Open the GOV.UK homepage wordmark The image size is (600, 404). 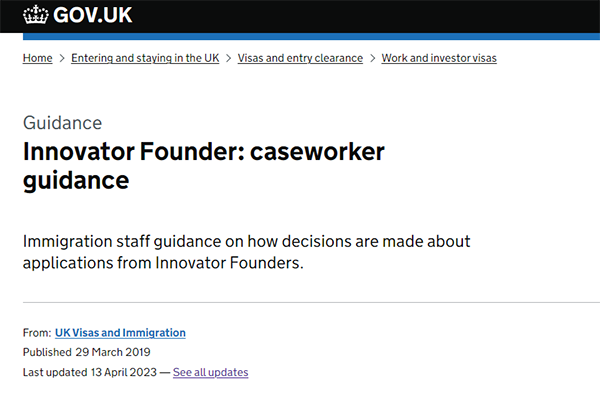tap(93, 15)
